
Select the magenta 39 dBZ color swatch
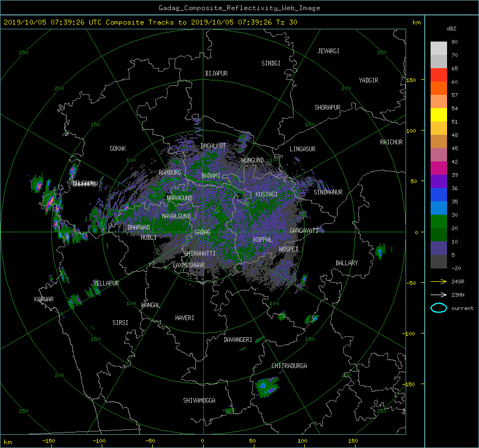point(439,168)
